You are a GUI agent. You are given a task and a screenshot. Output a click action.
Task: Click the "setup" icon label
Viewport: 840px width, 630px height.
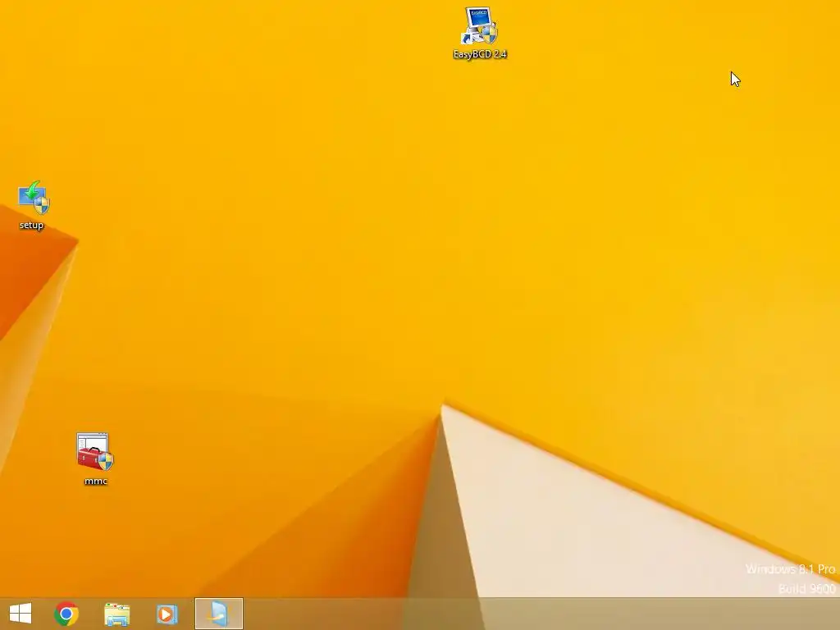[31, 225]
